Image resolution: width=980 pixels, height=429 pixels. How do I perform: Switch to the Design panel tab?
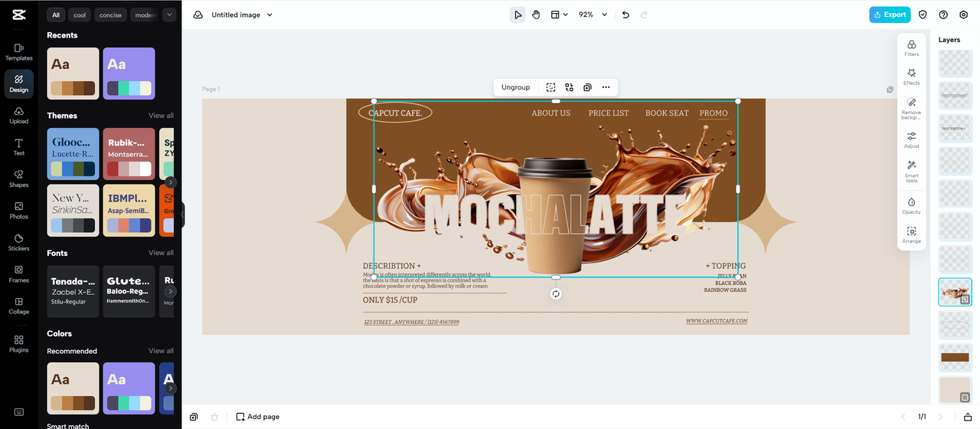pos(18,83)
